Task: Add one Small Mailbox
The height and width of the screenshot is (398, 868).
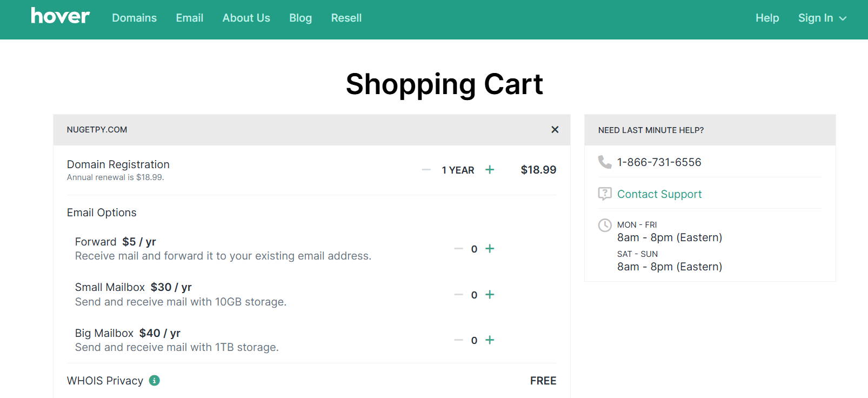Action: click(490, 295)
